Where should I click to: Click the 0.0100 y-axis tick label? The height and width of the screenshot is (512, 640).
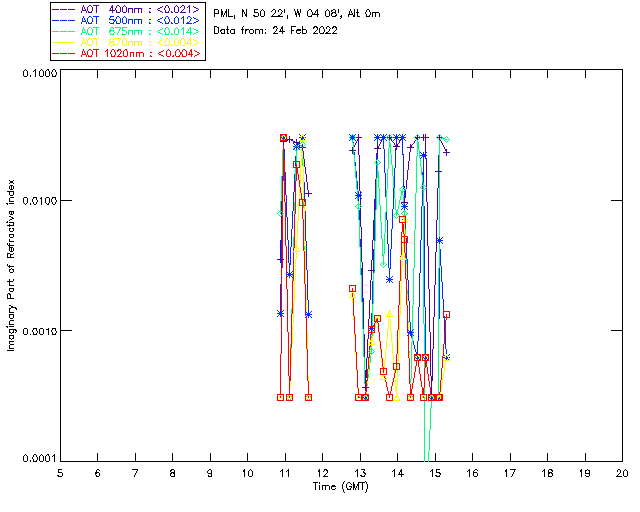37,202
